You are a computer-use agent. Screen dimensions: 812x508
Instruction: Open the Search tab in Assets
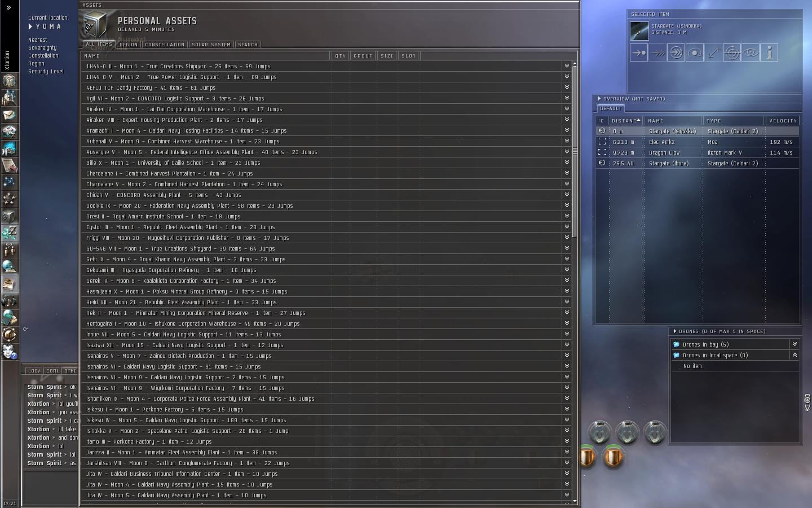click(248, 45)
